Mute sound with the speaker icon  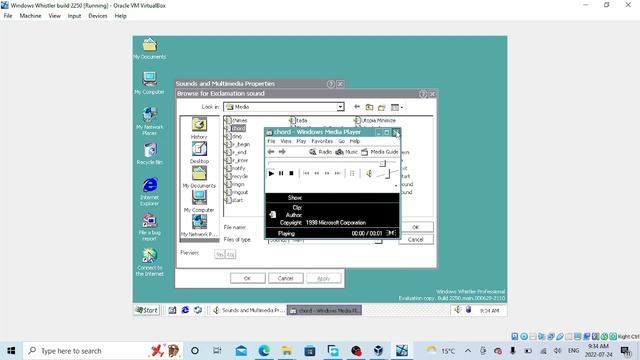pos(369,173)
